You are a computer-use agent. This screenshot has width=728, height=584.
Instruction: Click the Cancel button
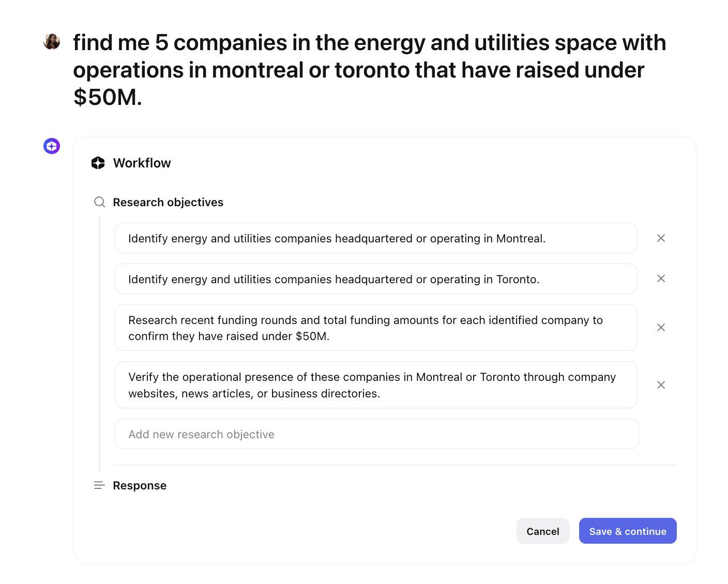coord(543,531)
